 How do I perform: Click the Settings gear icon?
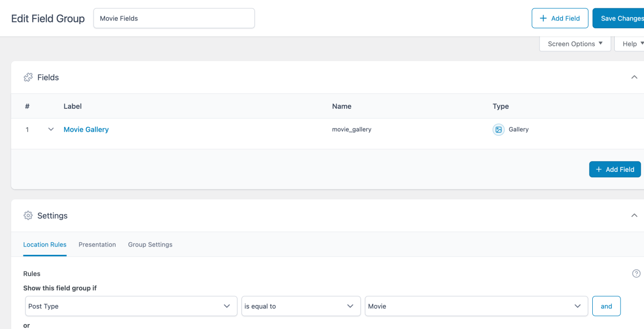pyautogui.click(x=28, y=216)
